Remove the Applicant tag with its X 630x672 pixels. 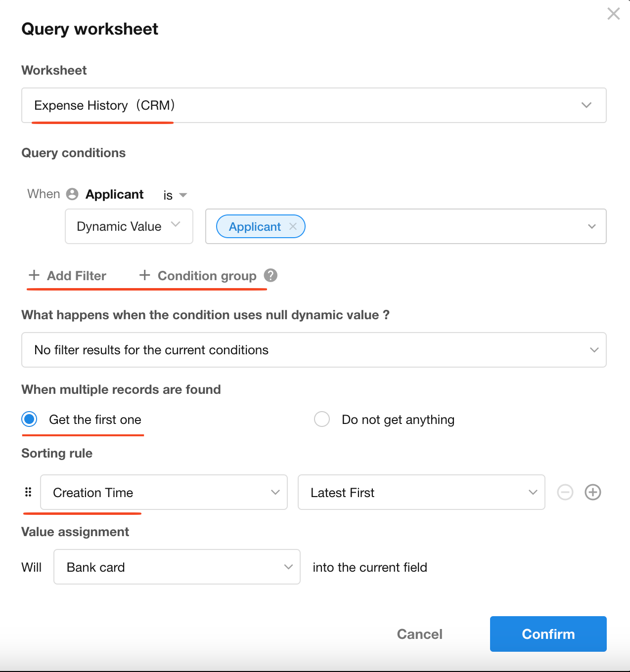coord(293,226)
